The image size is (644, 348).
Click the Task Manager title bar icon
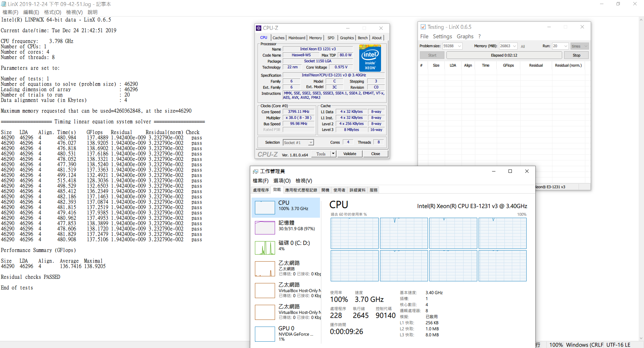[x=256, y=171]
